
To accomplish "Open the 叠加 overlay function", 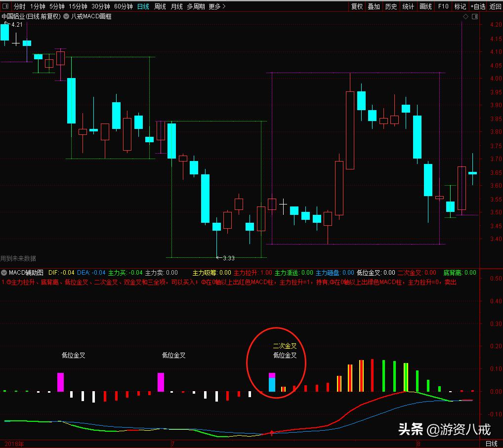I will coord(374,6).
